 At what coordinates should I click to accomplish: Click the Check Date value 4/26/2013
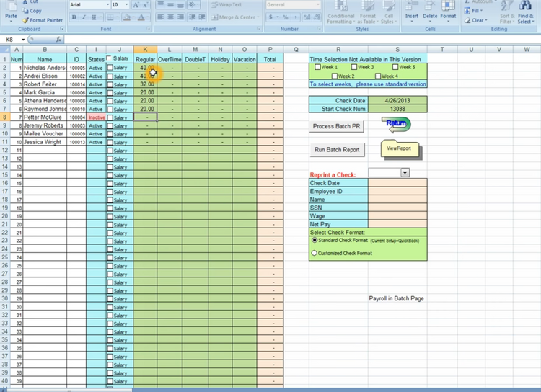[x=397, y=100]
